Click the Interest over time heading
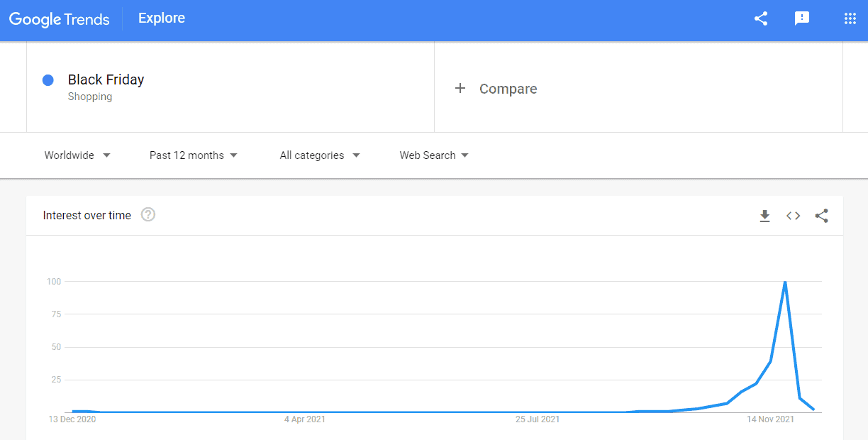Screen dimensions: 868x440 click(87, 215)
